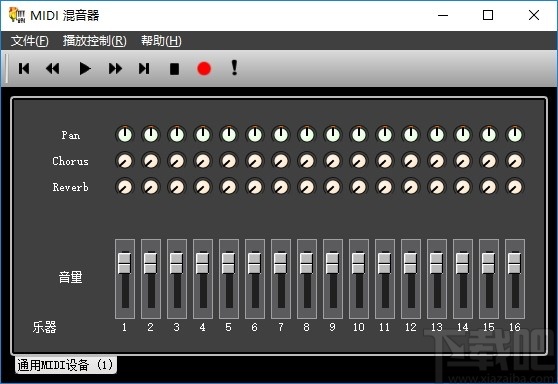
Task: Close the MIDI 混音器 window
Action: [534, 15]
